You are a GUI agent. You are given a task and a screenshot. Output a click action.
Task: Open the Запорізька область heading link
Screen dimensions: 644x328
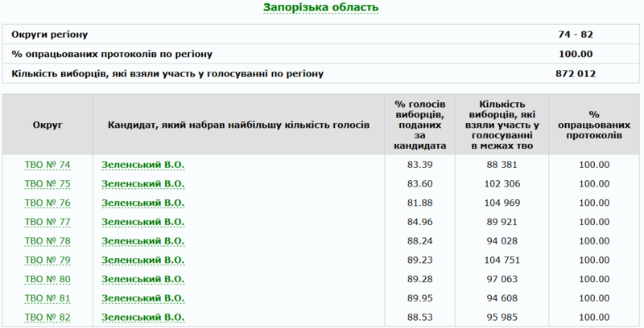[x=320, y=7]
